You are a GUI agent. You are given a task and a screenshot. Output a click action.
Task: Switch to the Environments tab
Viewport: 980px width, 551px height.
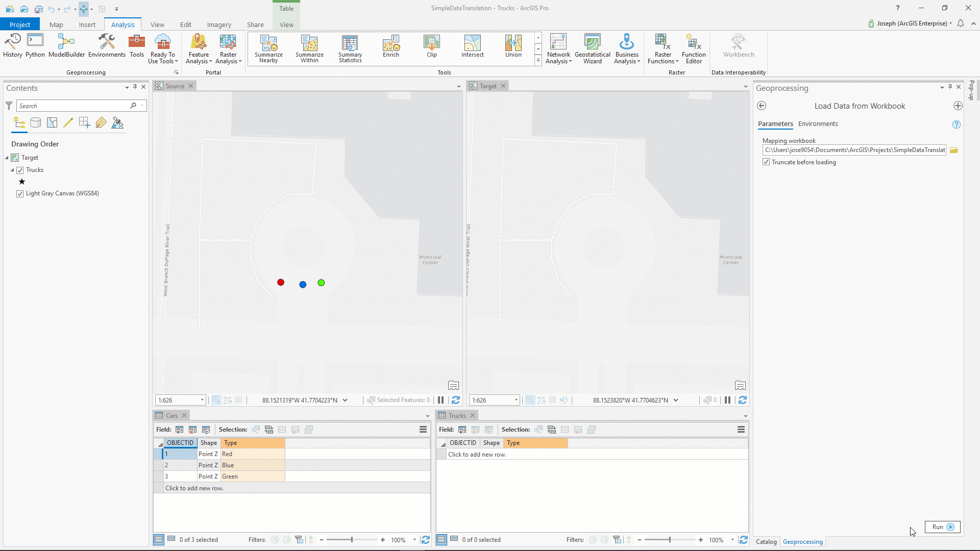click(x=818, y=124)
